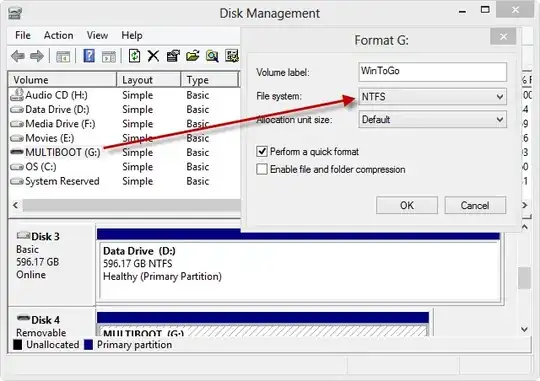The width and height of the screenshot is (540, 381).
Task: Close the Format G: dialog
Action: 503,37
